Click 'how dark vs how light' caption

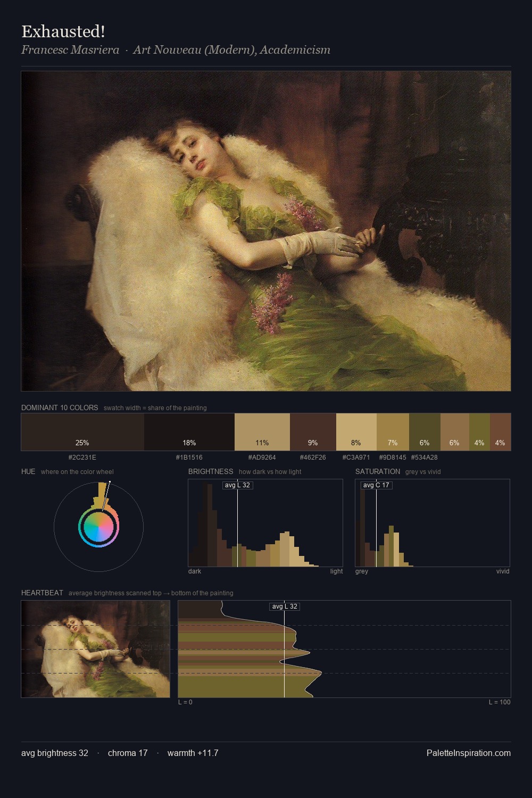coord(270,472)
